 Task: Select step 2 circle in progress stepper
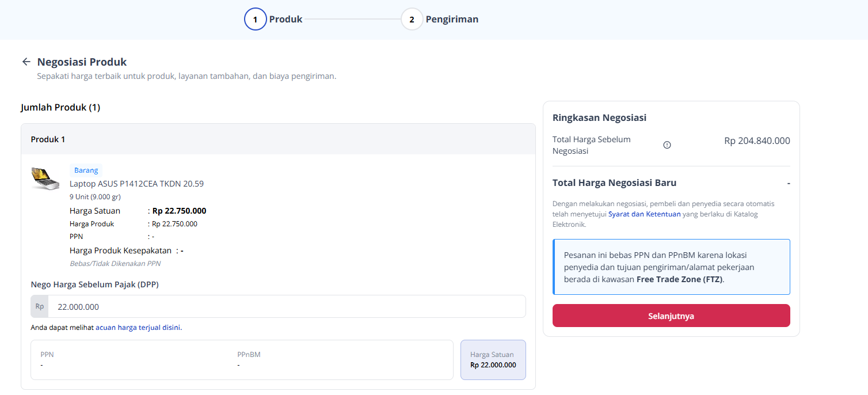[412, 19]
